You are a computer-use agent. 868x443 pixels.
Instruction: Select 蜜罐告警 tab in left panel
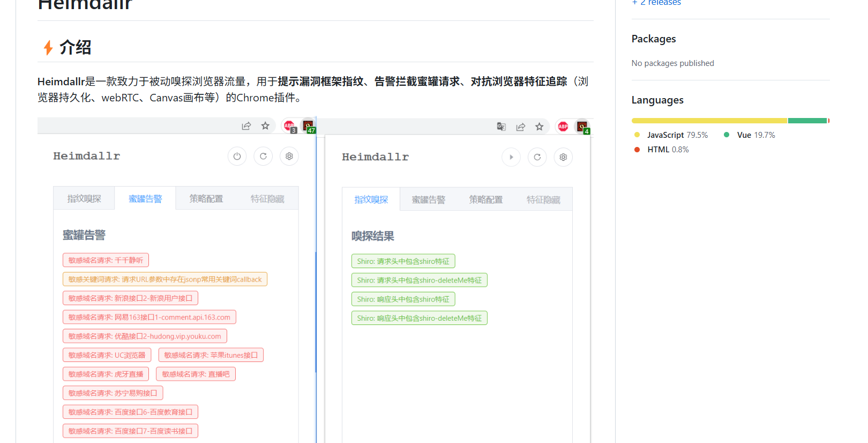click(145, 198)
